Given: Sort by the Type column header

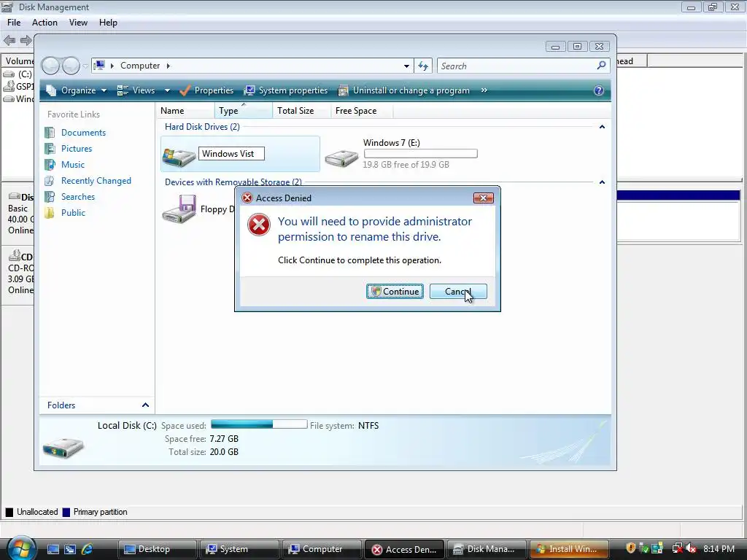Looking at the screenshot, I should pyautogui.click(x=244, y=111).
